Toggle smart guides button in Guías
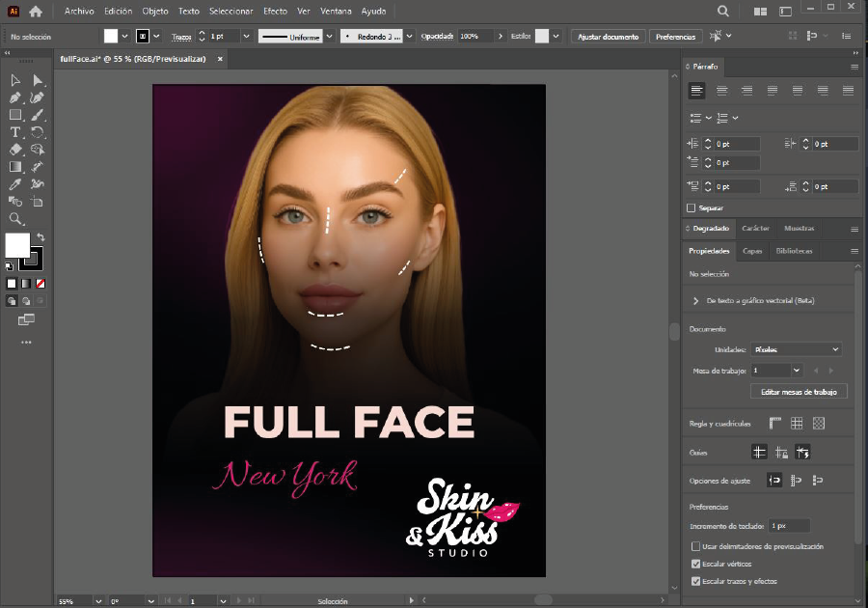 click(802, 453)
